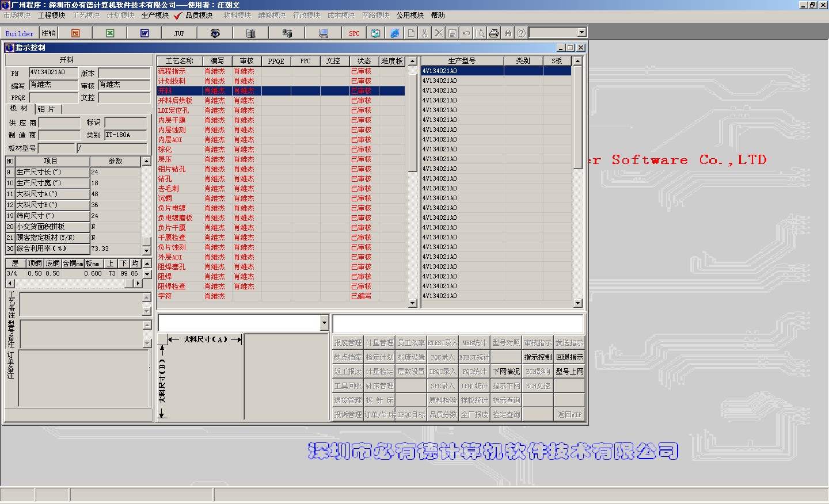This screenshot has width=829, height=504.
Task: Select the highlighted 开料 process row
Action: pyautogui.click(x=282, y=91)
